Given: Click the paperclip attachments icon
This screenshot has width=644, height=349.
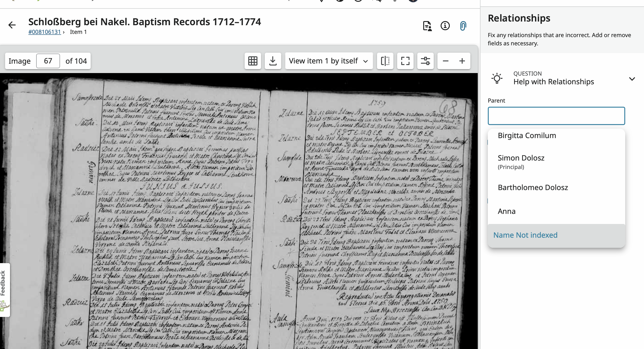Looking at the screenshot, I should pos(463,26).
